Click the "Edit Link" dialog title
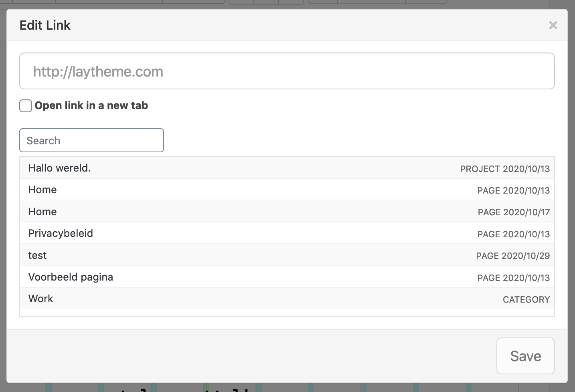Screen dimensions: 575x392 coord(45,25)
